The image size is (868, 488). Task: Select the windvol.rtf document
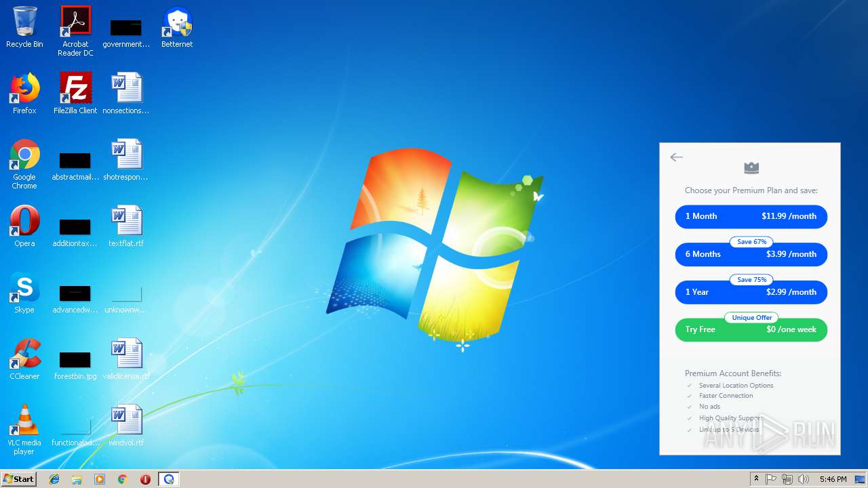coord(126,426)
